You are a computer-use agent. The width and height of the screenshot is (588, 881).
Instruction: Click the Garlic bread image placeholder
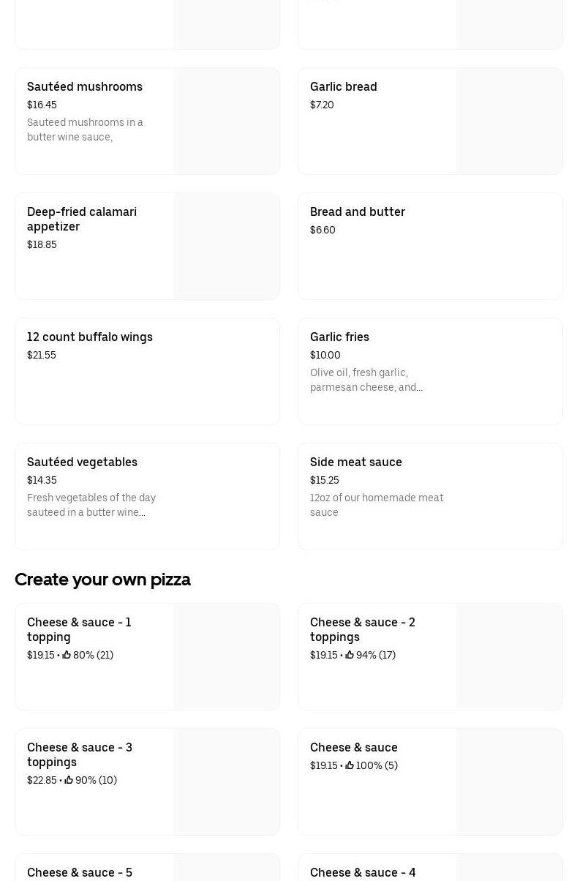[509, 121]
